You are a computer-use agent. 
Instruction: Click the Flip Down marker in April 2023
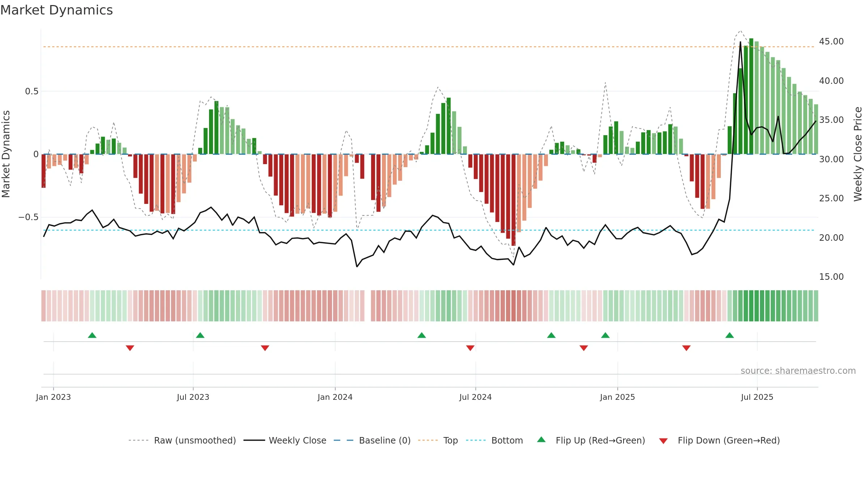pyautogui.click(x=130, y=348)
